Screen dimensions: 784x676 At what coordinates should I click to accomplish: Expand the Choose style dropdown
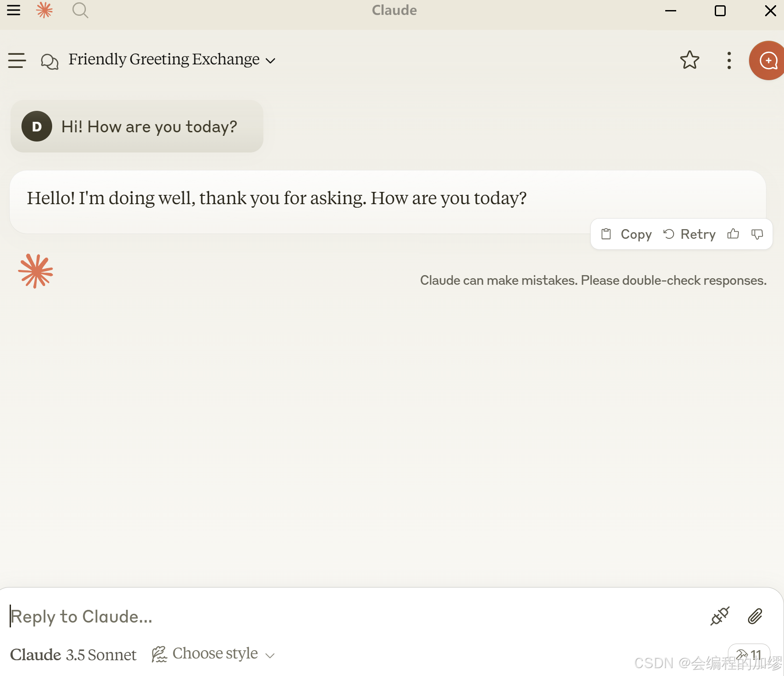[x=213, y=654]
